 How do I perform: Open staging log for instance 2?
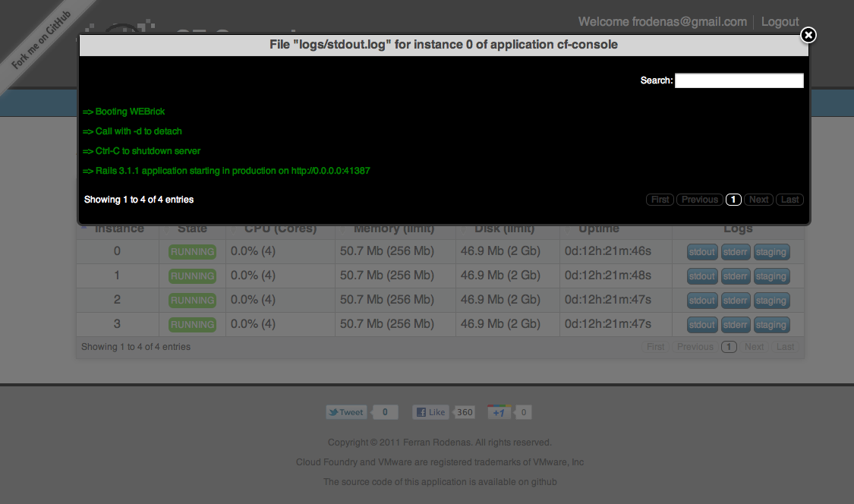(x=771, y=301)
